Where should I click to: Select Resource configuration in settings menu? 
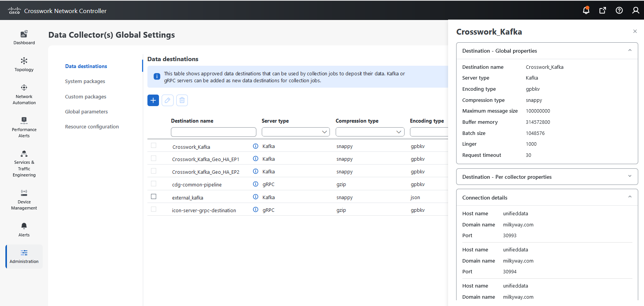click(x=92, y=126)
